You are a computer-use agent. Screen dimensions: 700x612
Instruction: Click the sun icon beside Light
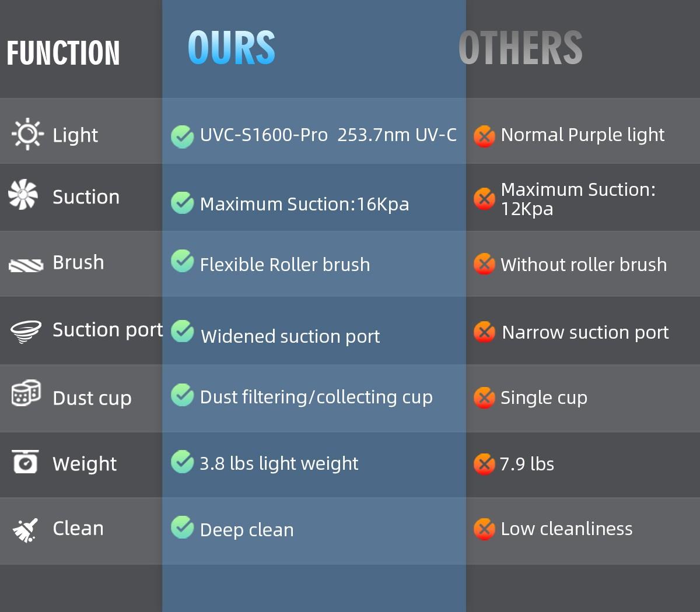(x=27, y=135)
